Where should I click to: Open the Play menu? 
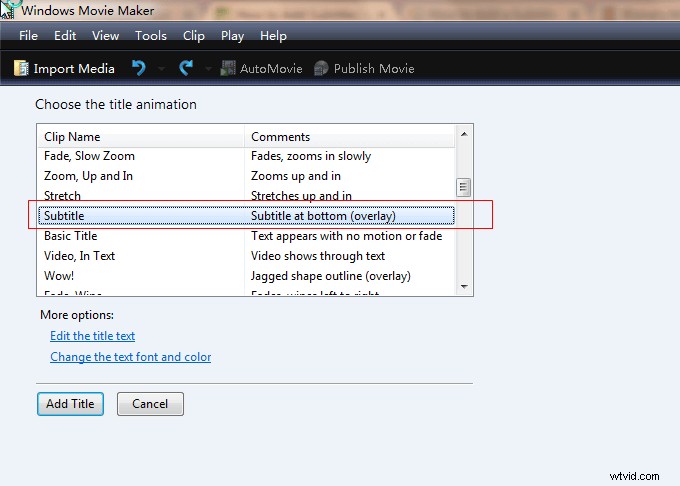click(232, 36)
